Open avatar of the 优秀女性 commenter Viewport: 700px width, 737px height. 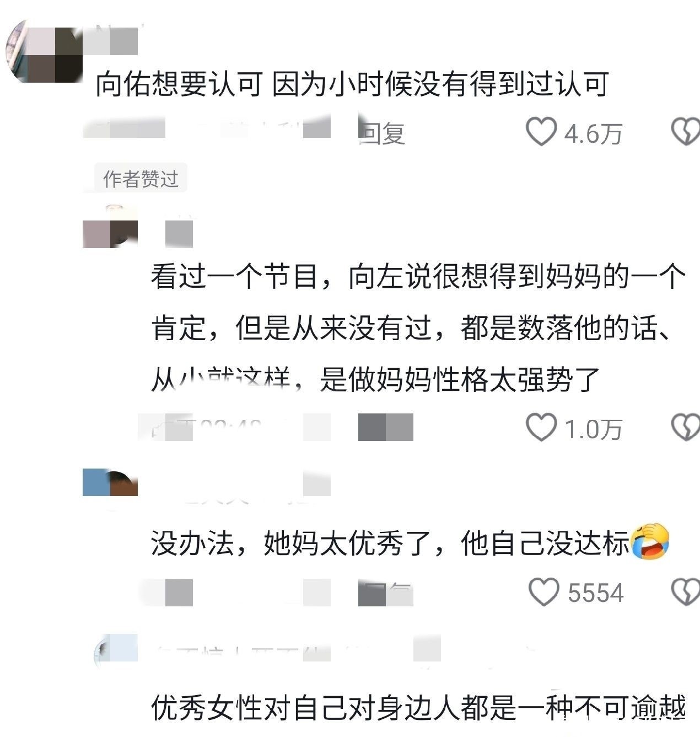[x=116, y=650]
